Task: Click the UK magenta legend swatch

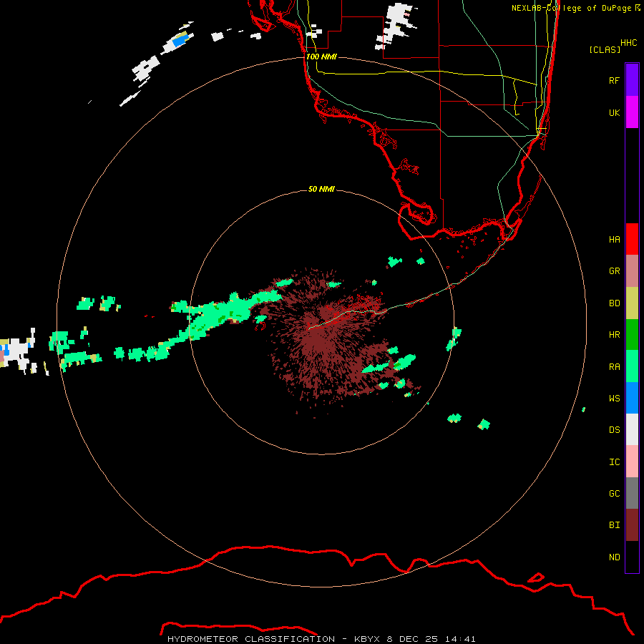Action: (632, 112)
